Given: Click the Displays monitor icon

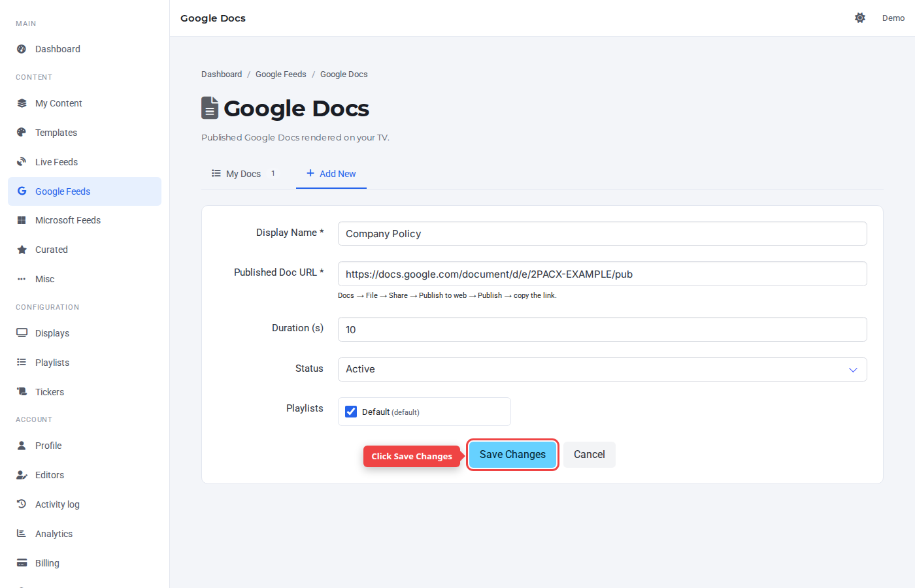Looking at the screenshot, I should click(x=22, y=333).
